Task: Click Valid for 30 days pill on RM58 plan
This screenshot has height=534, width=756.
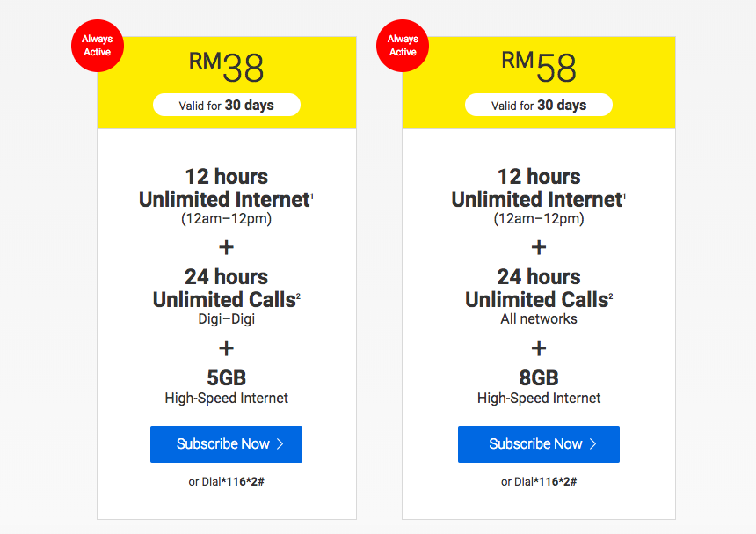Action: 539,105
